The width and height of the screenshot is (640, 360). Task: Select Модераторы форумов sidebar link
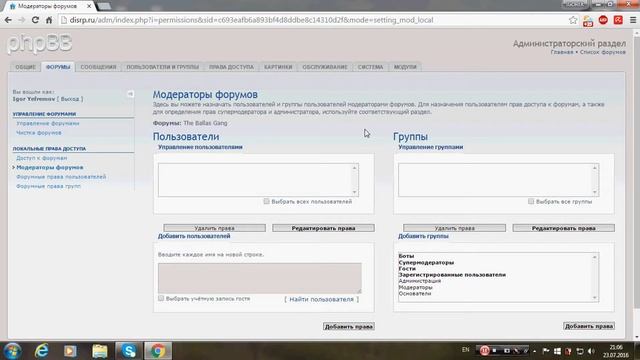click(x=50, y=167)
